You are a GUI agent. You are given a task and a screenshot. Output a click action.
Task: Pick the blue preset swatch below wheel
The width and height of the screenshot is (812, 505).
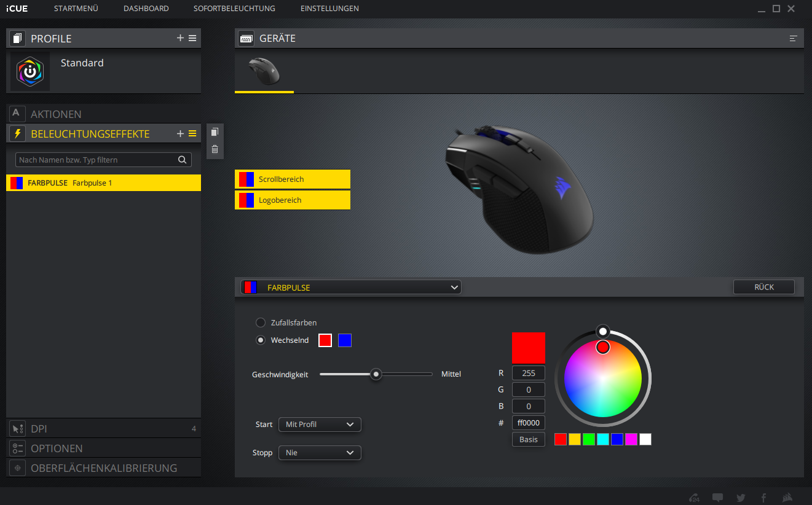[617, 439]
